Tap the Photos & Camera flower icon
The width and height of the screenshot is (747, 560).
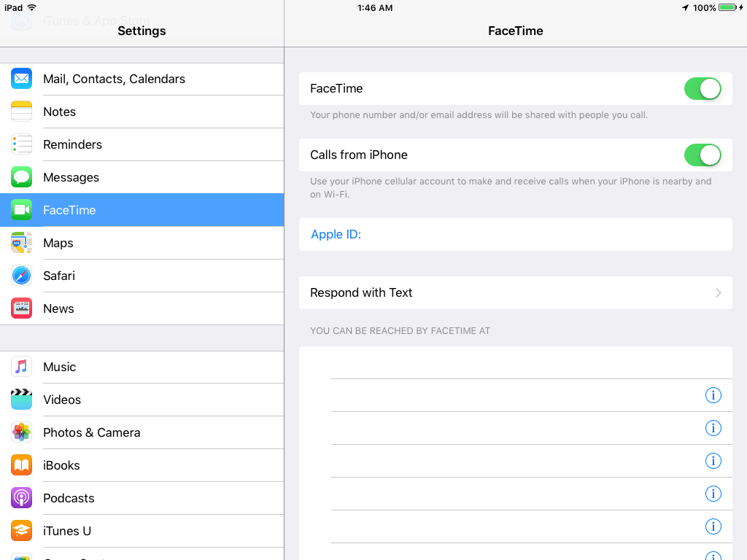[21, 432]
